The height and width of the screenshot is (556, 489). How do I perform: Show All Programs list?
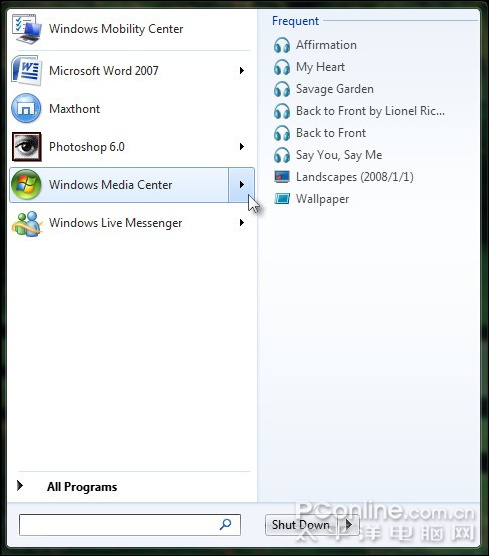82,487
